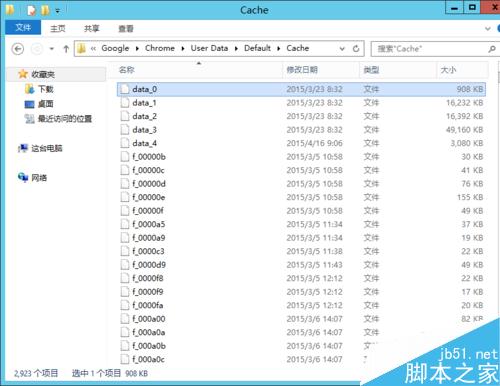
Task: Click the Back navigation arrow
Action: click(18, 49)
